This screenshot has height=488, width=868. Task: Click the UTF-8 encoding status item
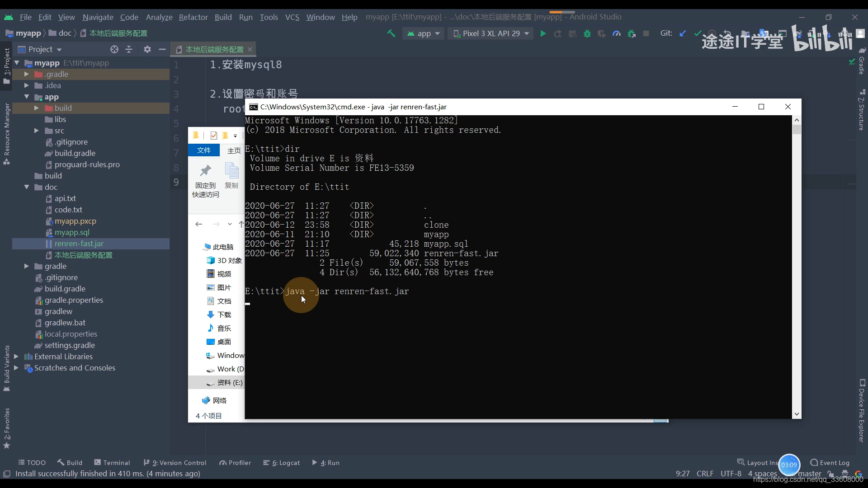tap(731, 474)
